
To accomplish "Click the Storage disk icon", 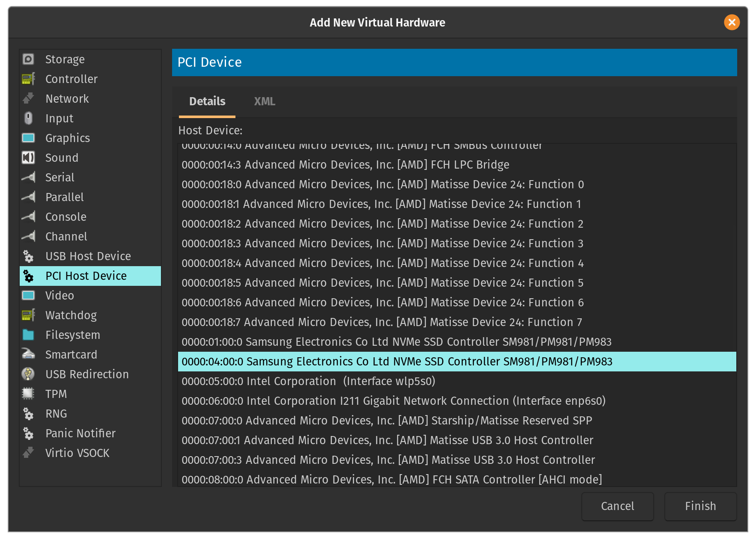I will click(28, 59).
